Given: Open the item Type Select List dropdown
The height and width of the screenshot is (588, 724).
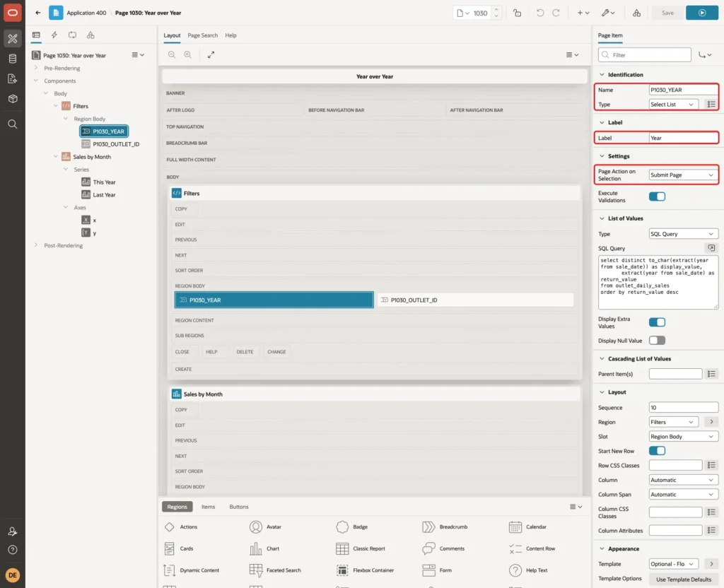Looking at the screenshot, I should click(x=673, y=105).
